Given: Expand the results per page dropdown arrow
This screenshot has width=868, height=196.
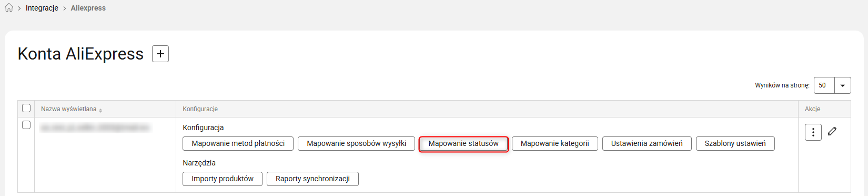Looking at the screenshot, I should pos(843,85).
